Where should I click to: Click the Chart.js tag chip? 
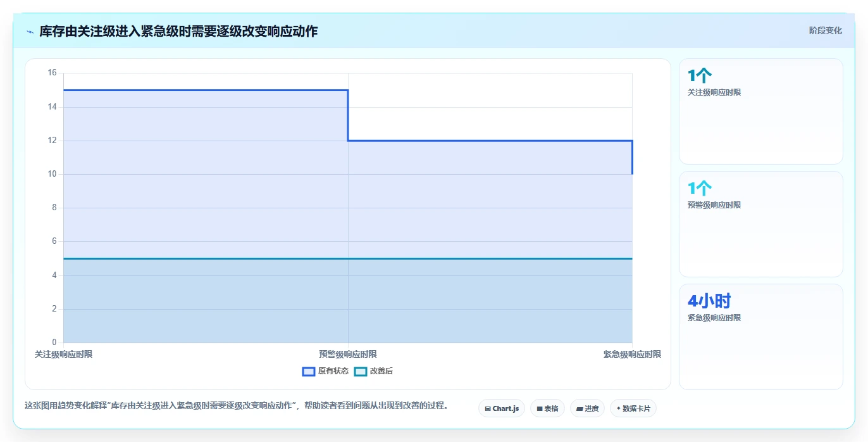(502, 408)
